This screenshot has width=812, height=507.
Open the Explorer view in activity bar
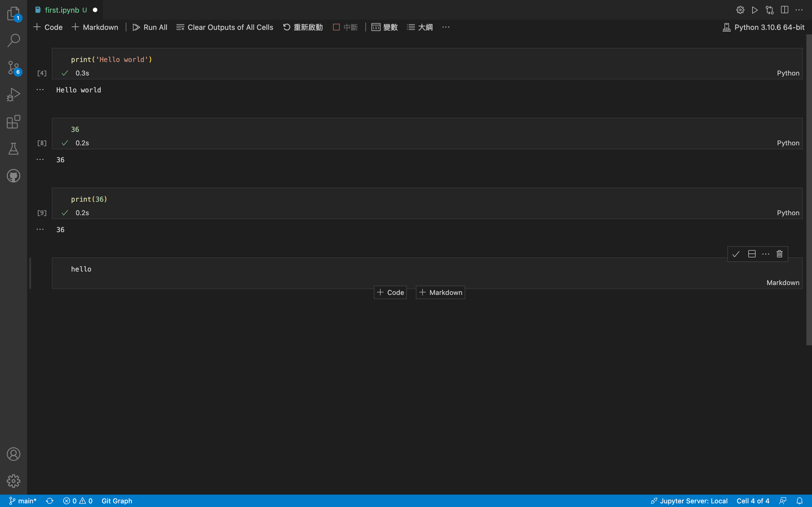(14, 14)
